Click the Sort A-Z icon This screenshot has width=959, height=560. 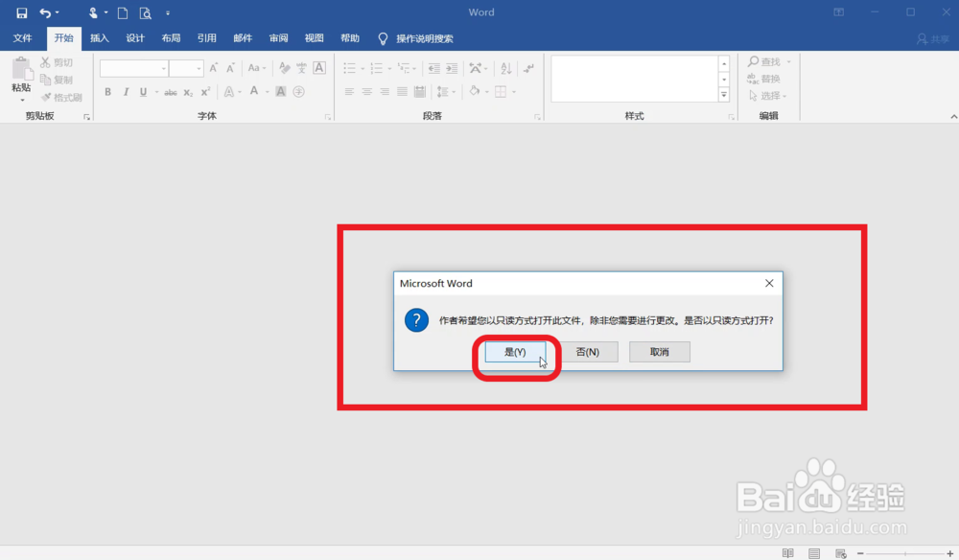[x=505, y=68]
